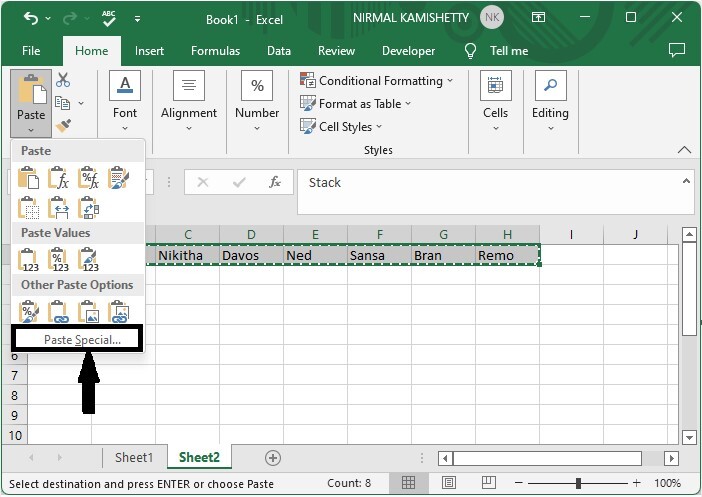Choose the Paste as Picture icon
Image resolution: width=702 pixels, height=497 pixels.
click(89, 312)
